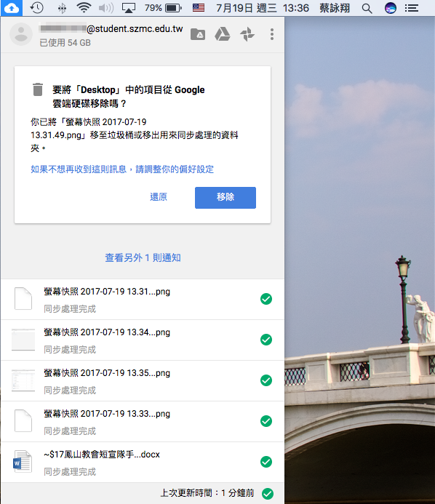Image resolution: width=435 pixels, height=504 pixels.
Task: Select file 螢幕快照 2017-07-19 13.35...png
Action: click(143, 381)
